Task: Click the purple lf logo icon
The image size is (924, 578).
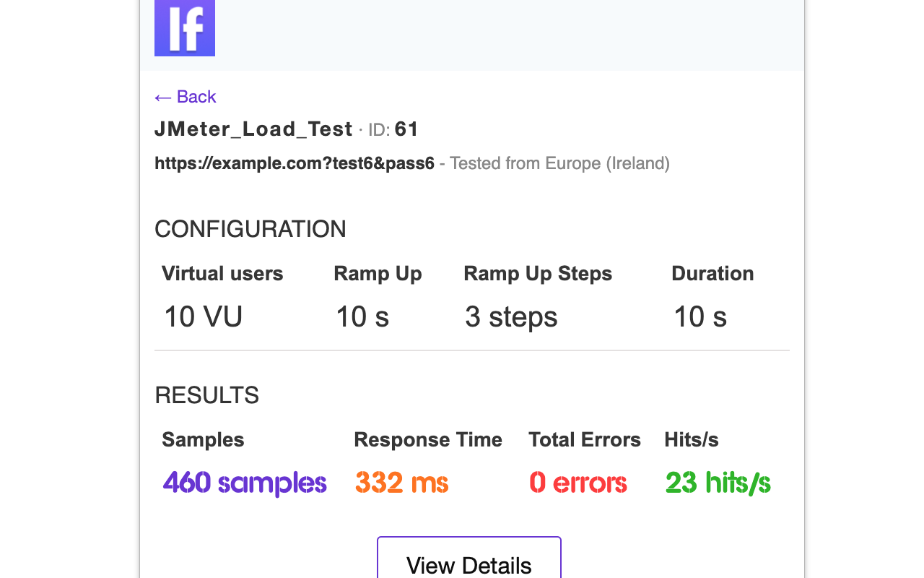Action: point(184,27)
